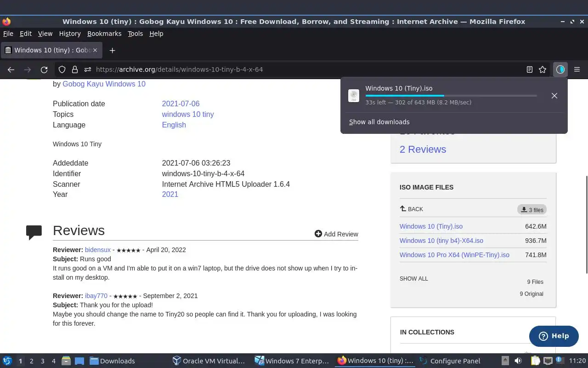This screenshot has height=368, width=588.
Task: Reload the current archive.org page
Action: pos(44,69)
